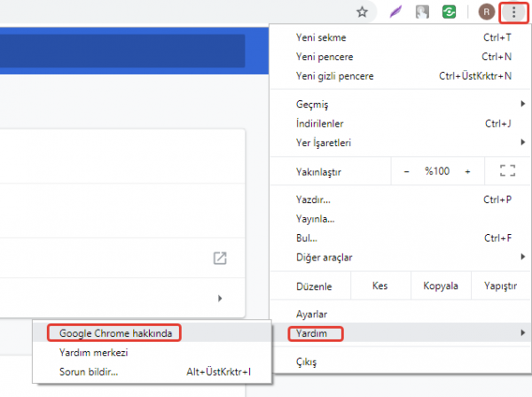Open the gray portrait extension icon

pyautogui.click(x=422, y=12)
